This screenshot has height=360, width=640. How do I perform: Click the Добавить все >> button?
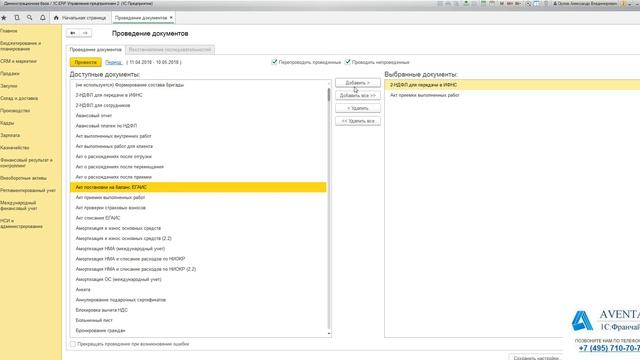(358, 96)
